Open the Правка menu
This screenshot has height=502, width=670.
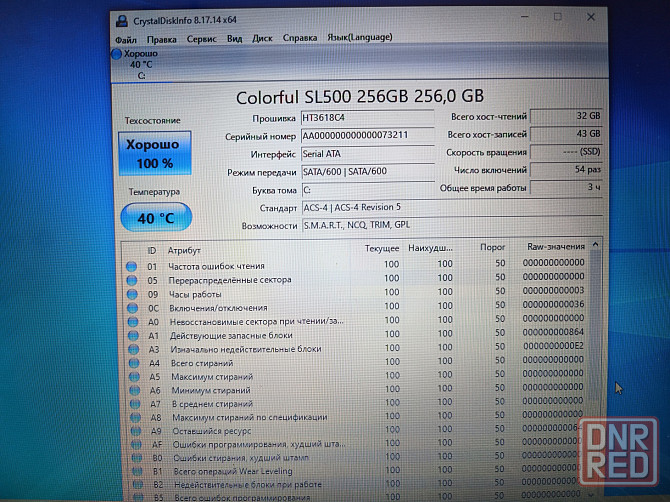coord(162,39)
